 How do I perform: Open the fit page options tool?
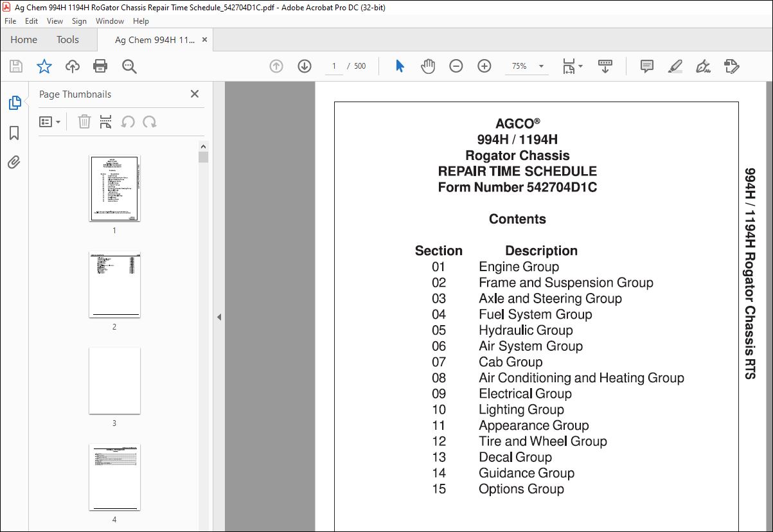(572, 66)
